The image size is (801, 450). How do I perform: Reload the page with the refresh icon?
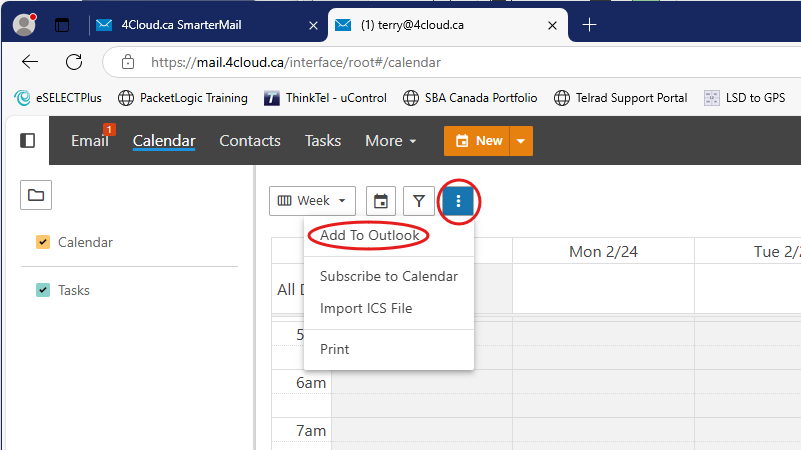(x=74, y=62)
